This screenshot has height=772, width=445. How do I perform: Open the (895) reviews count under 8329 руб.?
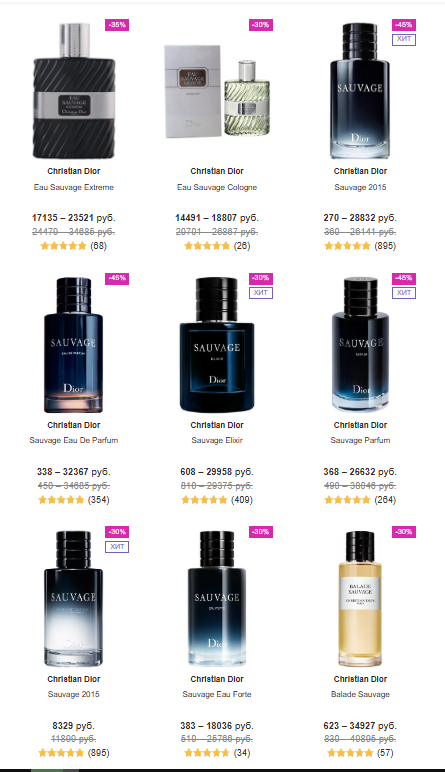click(x=98, y=753)
